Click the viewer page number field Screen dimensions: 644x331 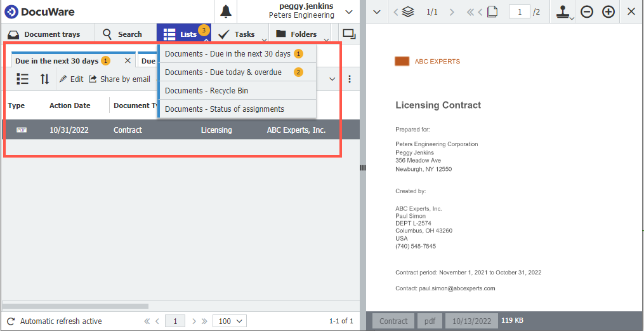click(519, 11)
